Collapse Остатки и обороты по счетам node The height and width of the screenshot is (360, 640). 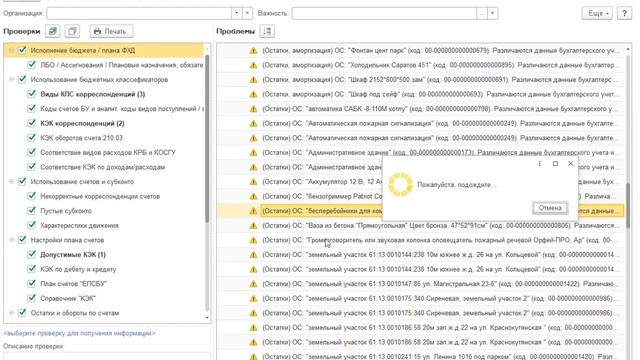tap(12, 313)
